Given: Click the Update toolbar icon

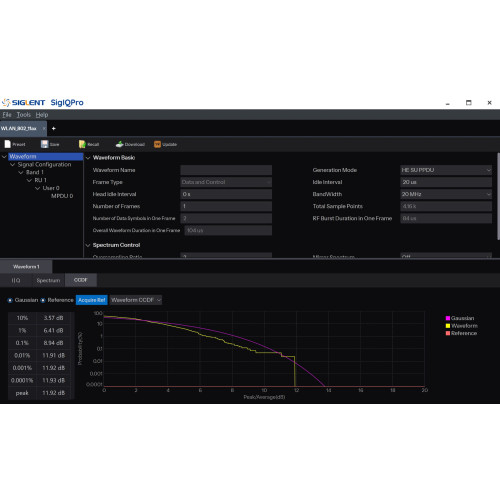Looking at the screenshot, I should (x=157, y=144).
